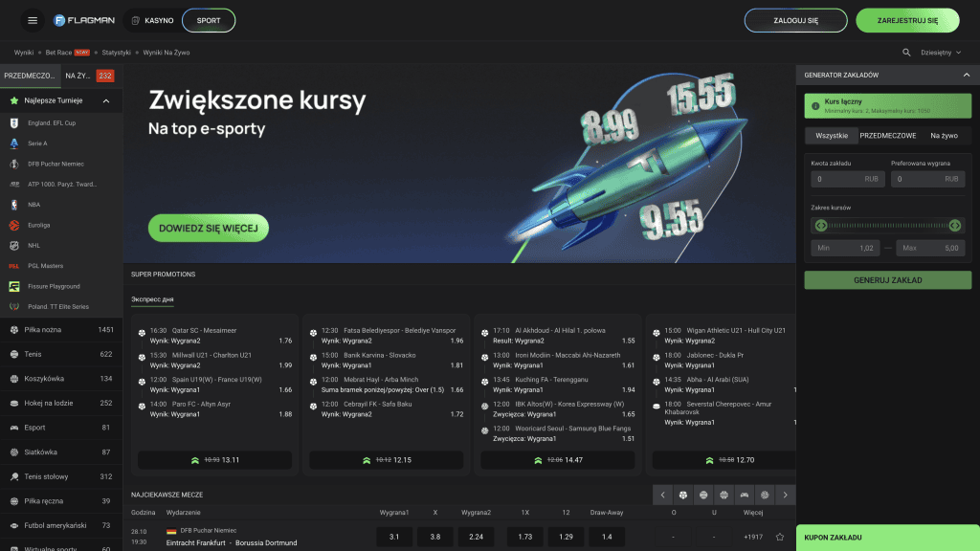
Task: Switch to the NA ŻYWO sidebar tab
Action: (x=88, y=76)
